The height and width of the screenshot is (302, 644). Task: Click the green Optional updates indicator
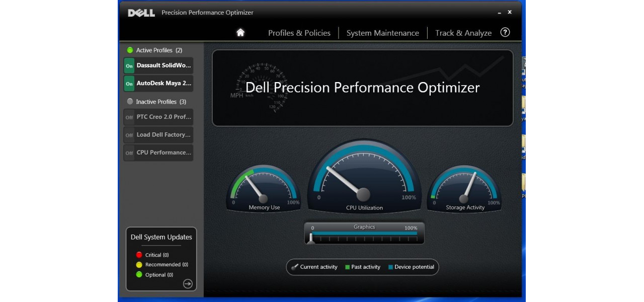(x=139, y=274)
